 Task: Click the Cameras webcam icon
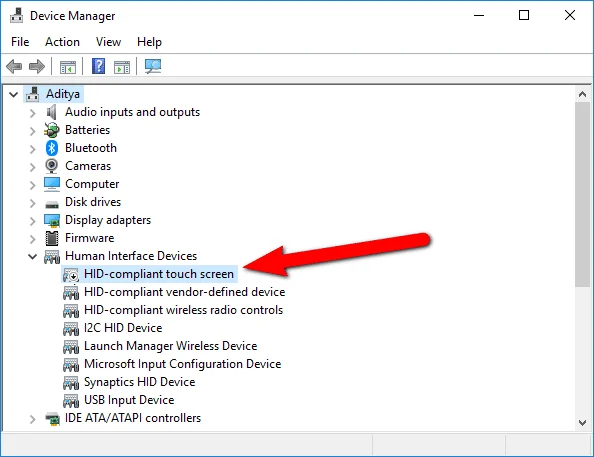(52, 166)
